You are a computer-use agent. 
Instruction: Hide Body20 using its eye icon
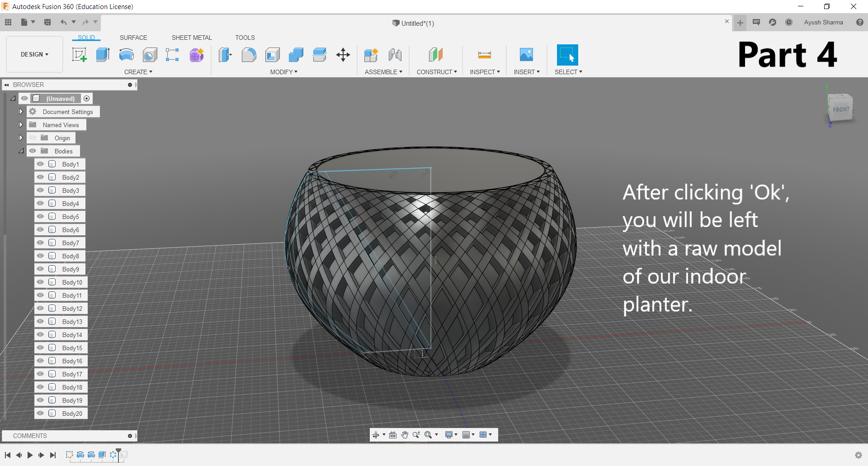point(40,414)
